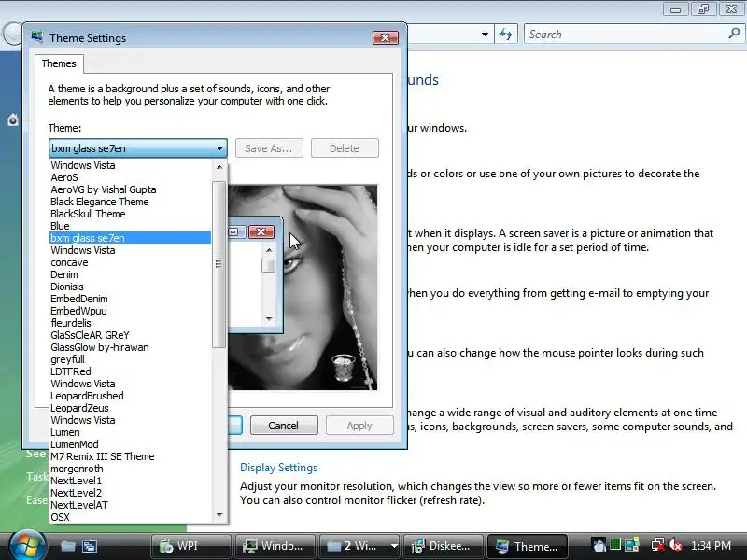Click the Theme... taskbar button
Screen dimensions: 747x560
pyautogui.click(x=528, y=546)
